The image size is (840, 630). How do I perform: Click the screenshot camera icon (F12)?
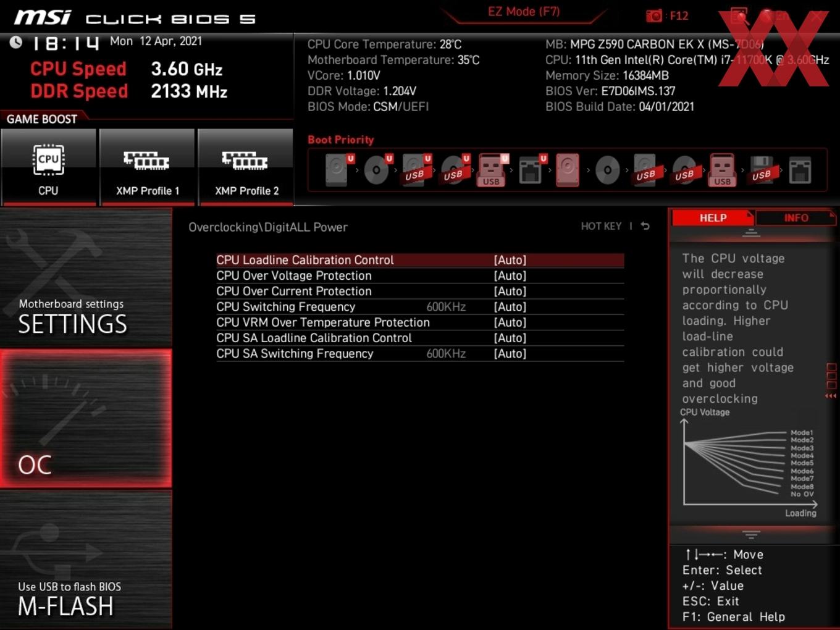tap(653, 15)
